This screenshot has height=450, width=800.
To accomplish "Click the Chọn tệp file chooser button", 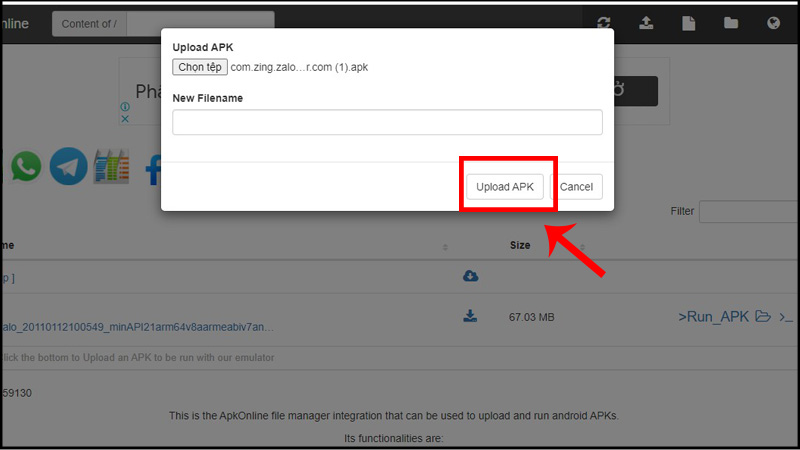I will tap(200, 67).
